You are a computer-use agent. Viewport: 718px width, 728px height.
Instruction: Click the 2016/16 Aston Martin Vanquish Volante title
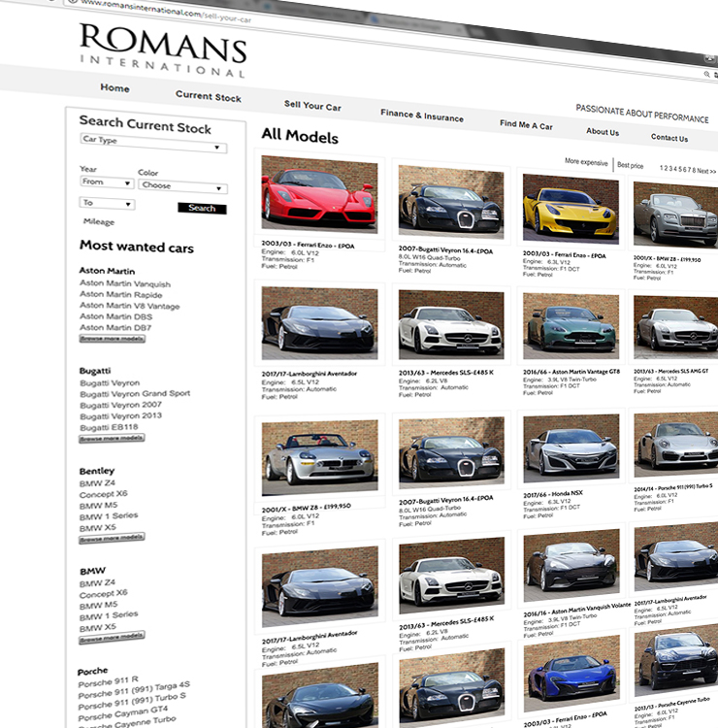pos(577,610)
